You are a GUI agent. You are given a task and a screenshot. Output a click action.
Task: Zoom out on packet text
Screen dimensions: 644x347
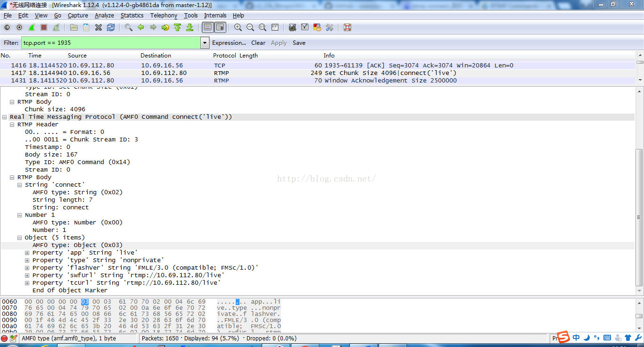tap(250, 27)
